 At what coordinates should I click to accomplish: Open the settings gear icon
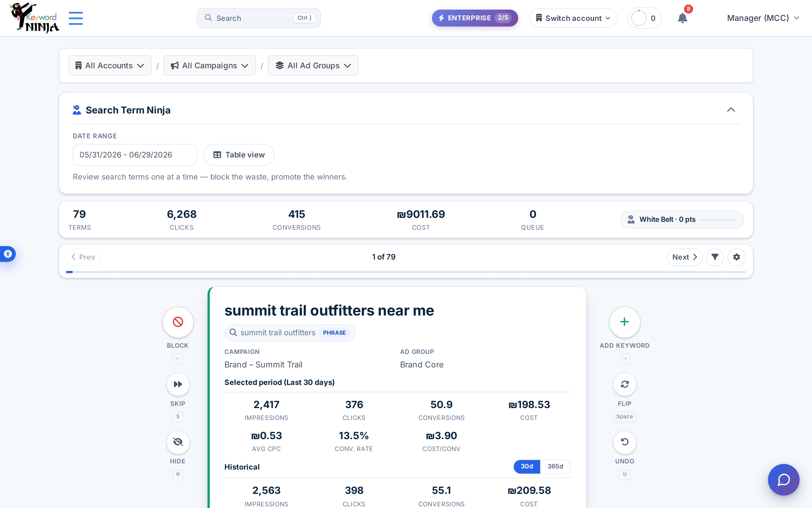pyautogui.click(x=736, y=257)
